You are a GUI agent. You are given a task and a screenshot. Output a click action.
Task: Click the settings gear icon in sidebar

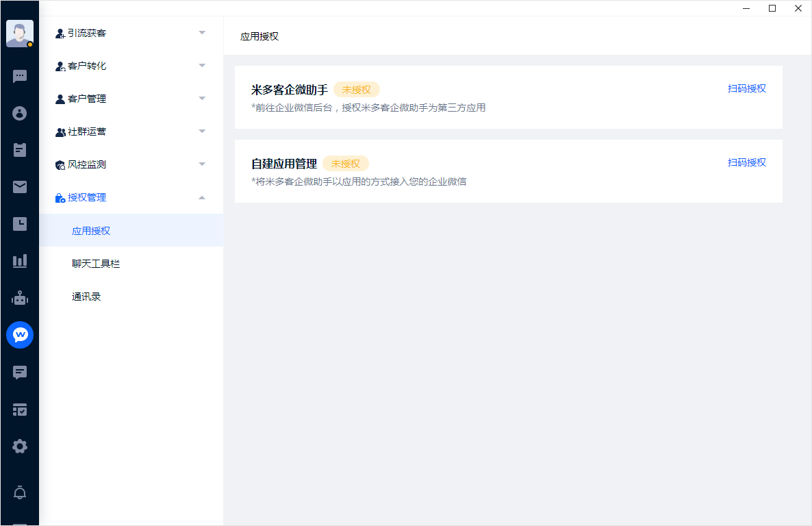point(20,447)
